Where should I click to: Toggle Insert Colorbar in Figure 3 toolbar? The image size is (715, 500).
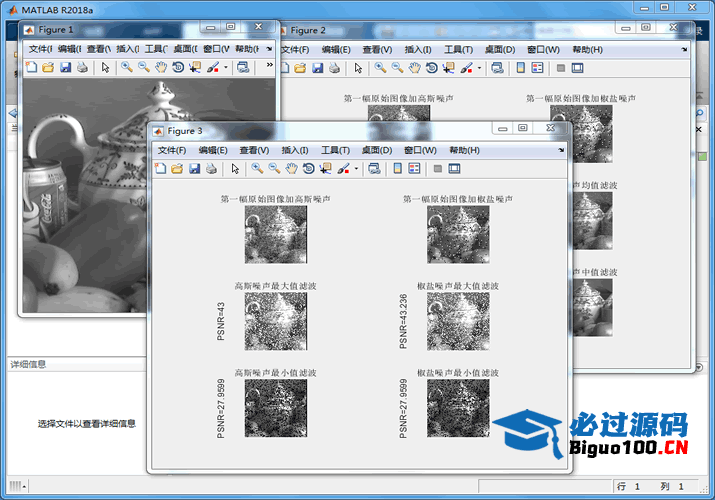click(398, 169)
